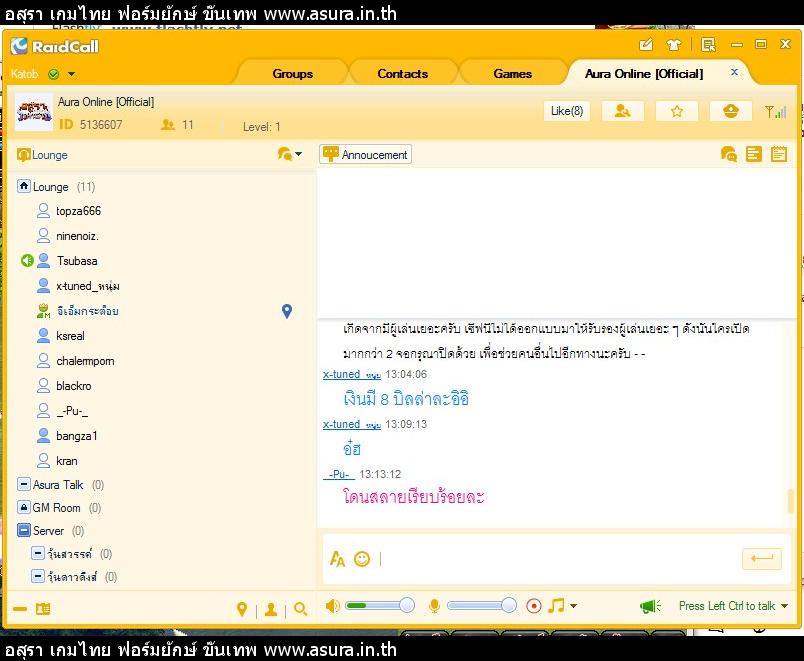Select user _-Pu-_ in Lounge list
The height and width of the screenshot is (661, 804).
pos(72,411)
